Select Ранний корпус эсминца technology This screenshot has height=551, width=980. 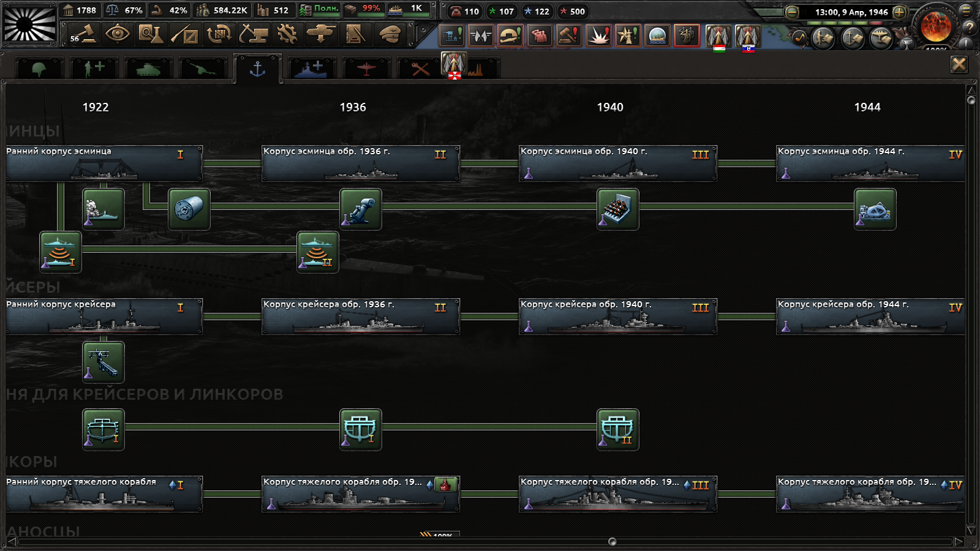104,163
